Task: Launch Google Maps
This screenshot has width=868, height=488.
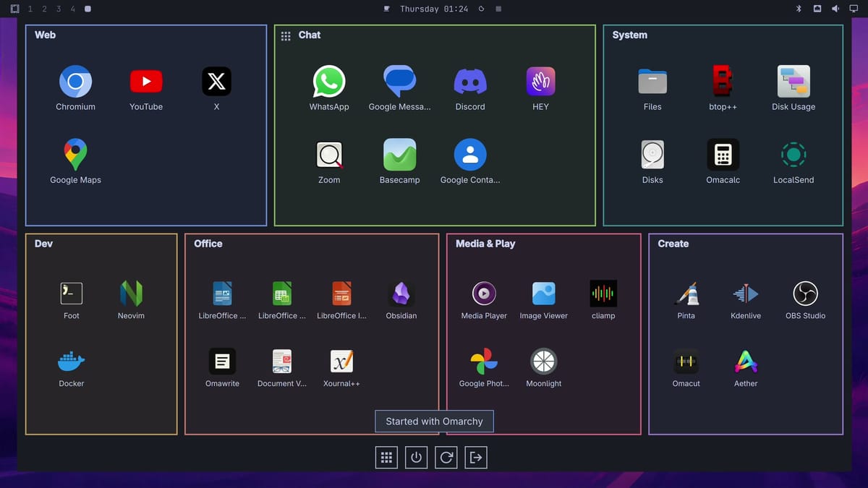Action: 75,155
